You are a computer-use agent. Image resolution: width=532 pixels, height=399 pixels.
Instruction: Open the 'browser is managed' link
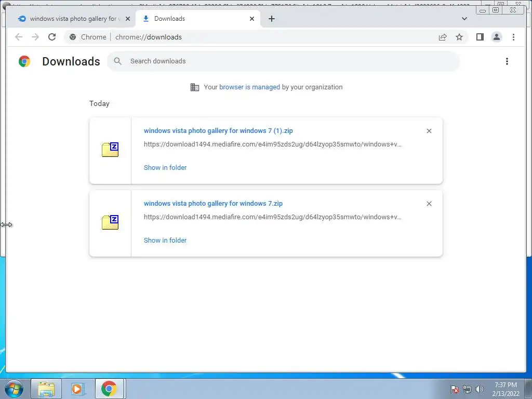click(249, 87)
